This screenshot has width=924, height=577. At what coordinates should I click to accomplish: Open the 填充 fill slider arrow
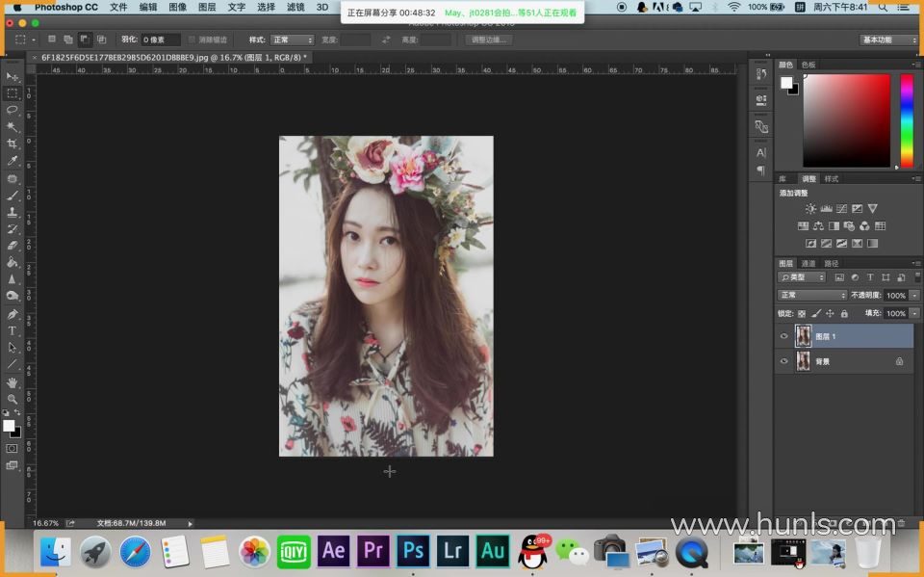tap(914, 313)
